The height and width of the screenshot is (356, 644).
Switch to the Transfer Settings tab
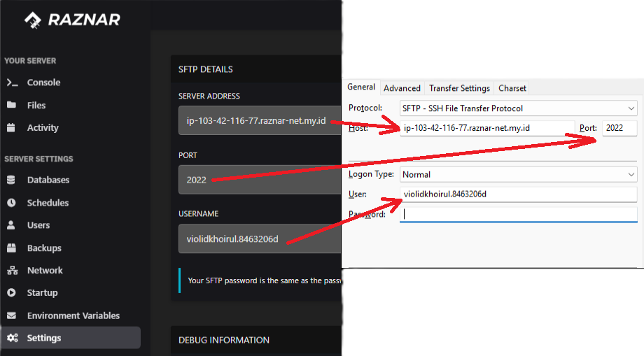[x=459, y=88]
